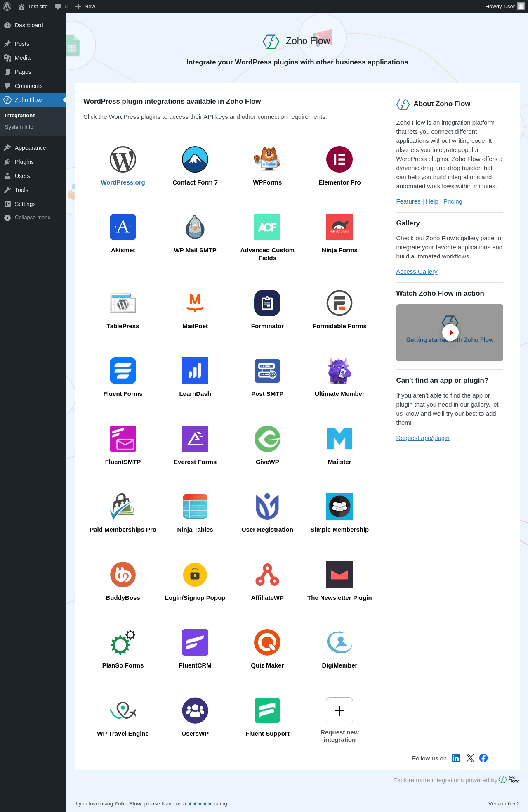The height and width of the screenshot is (812, 528).
Task: Choose the Formidable Forms icon
Action: [x=339, y=303]
